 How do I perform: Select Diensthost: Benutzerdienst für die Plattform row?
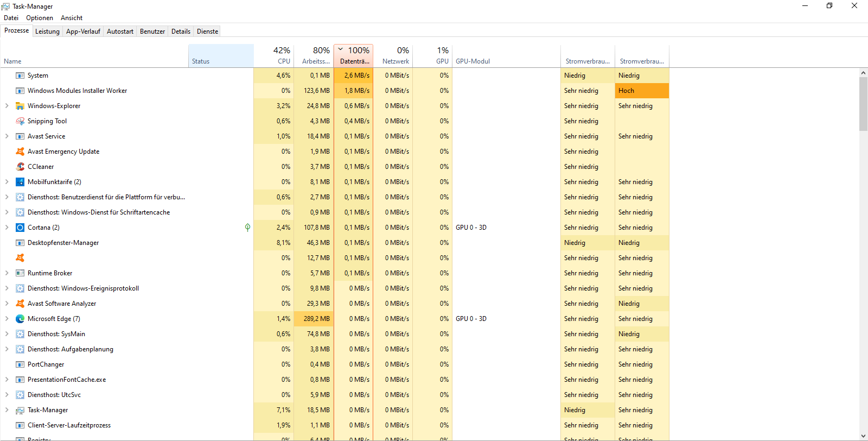(334, 197)
